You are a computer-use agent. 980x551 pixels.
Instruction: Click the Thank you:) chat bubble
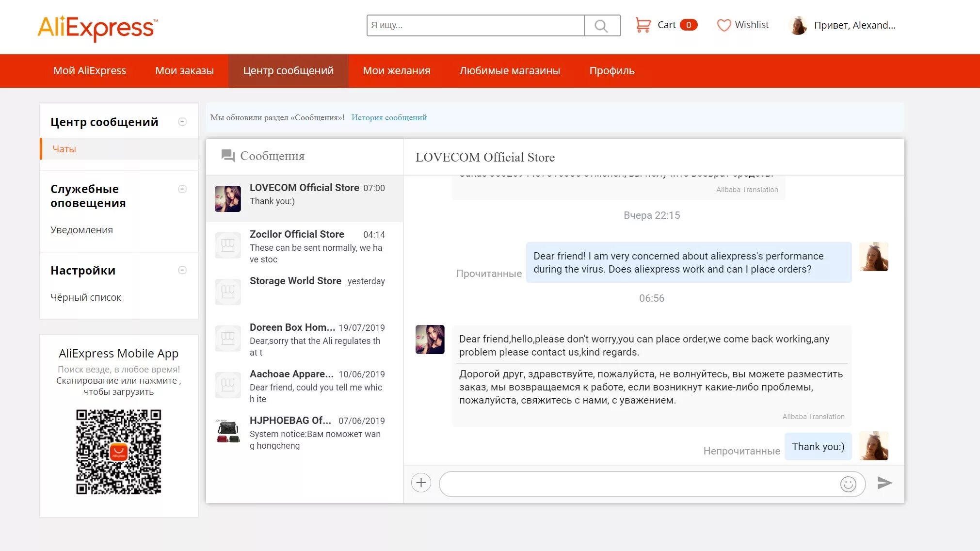(818, 446)
